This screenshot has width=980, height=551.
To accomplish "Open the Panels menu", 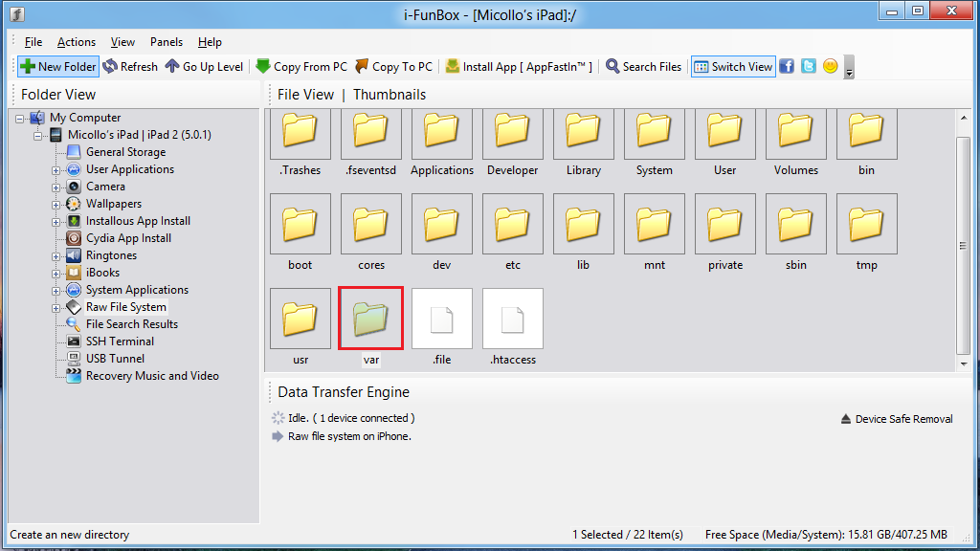I will click(x=167, y=42).
